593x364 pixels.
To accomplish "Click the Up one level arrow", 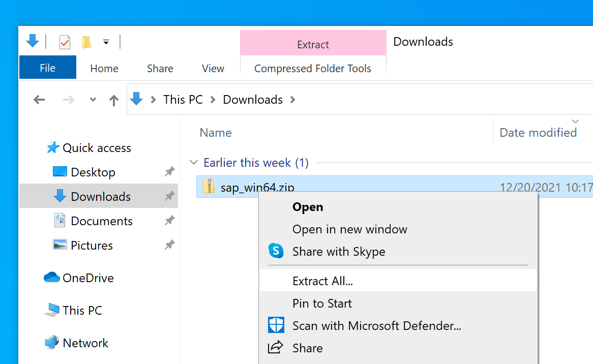I will coord(114,100).
